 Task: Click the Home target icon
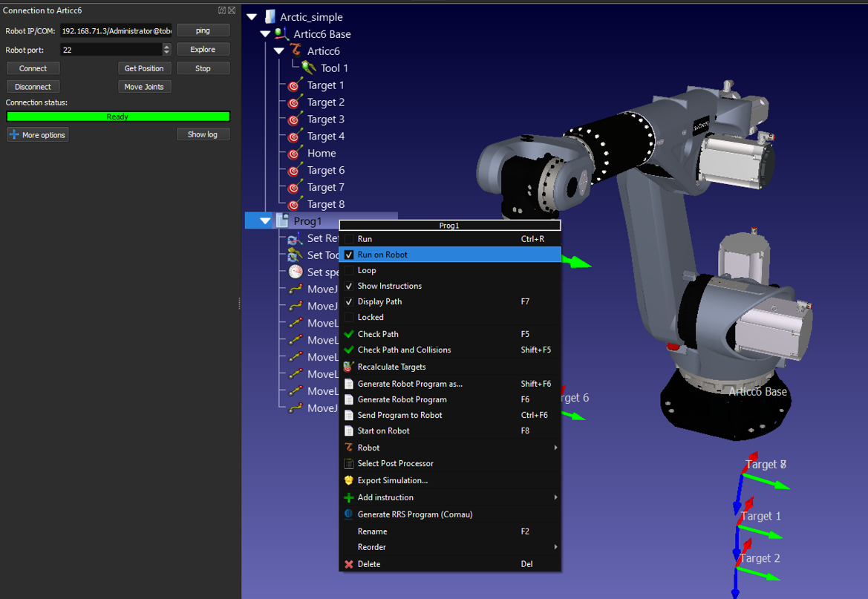pos(293,153)
